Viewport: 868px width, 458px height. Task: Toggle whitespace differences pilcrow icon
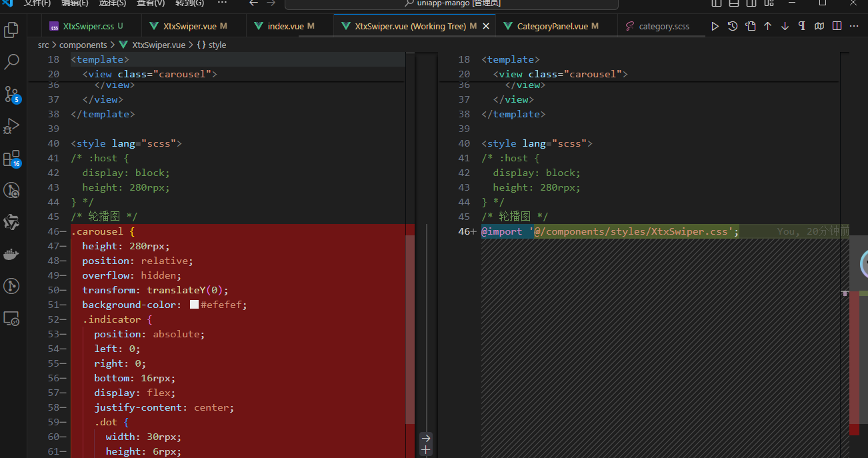click(x=802, y=27)
